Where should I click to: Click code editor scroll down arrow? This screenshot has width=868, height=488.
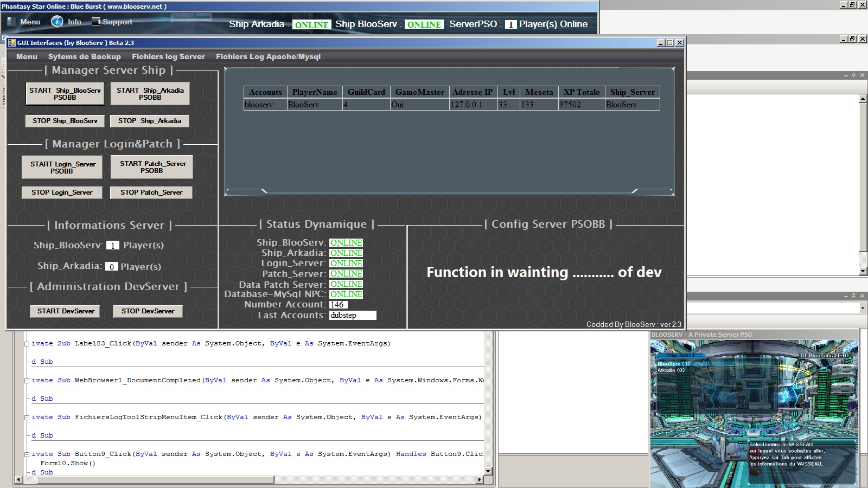tap(488, 471)
